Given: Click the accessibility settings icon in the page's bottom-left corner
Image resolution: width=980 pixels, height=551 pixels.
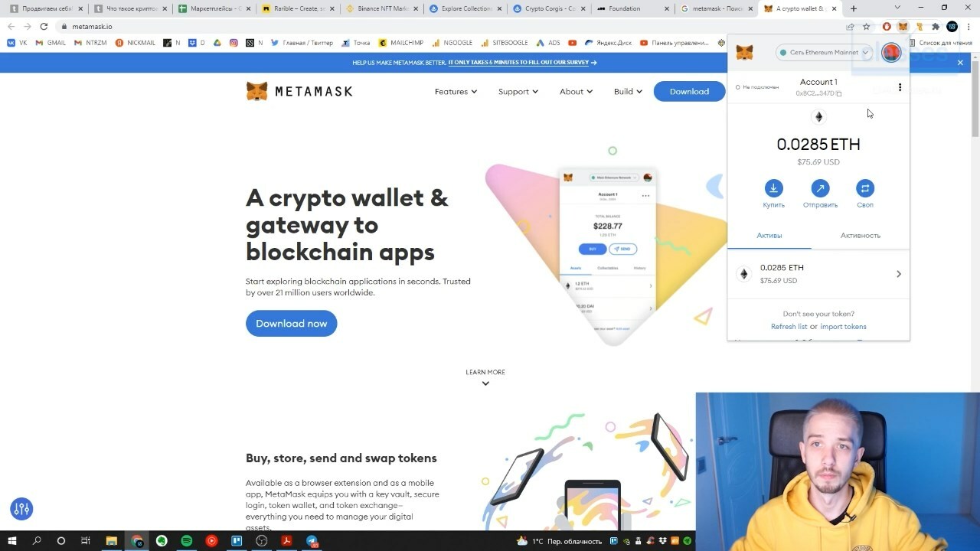Looking at the screenshot, I should [x=21, y=509].
